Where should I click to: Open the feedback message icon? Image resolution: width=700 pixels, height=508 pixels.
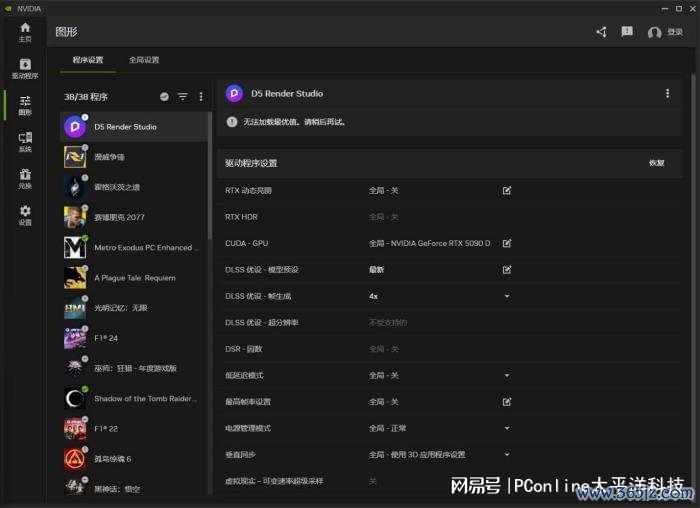[627, 31]
